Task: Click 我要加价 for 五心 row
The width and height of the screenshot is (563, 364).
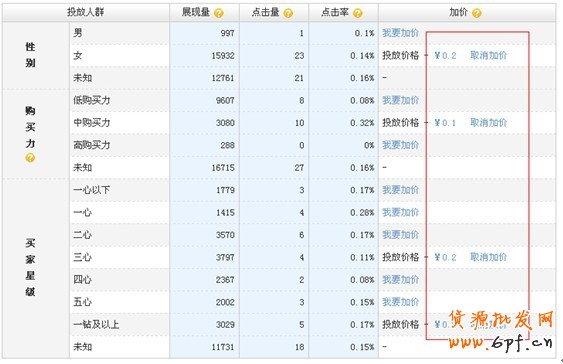Action: [x=400, y=302]
